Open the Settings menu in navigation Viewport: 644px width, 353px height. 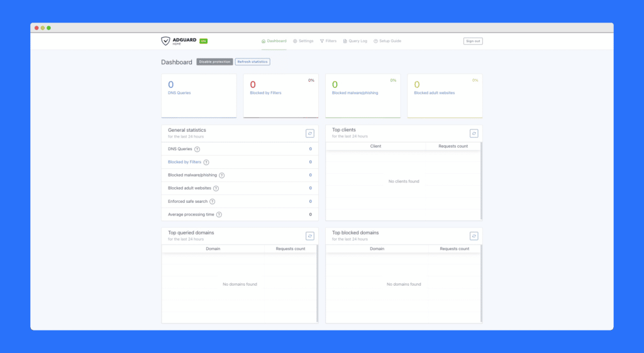click(303, 41)
